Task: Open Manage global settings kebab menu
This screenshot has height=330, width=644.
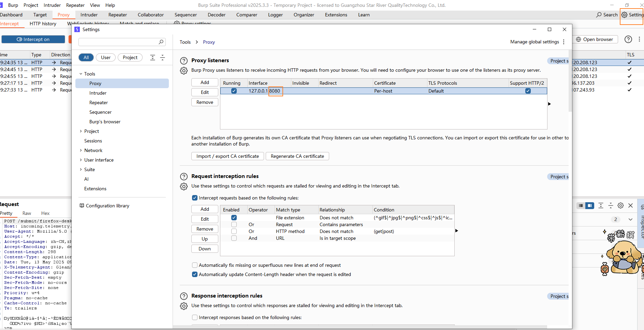Action: point(564,42)
